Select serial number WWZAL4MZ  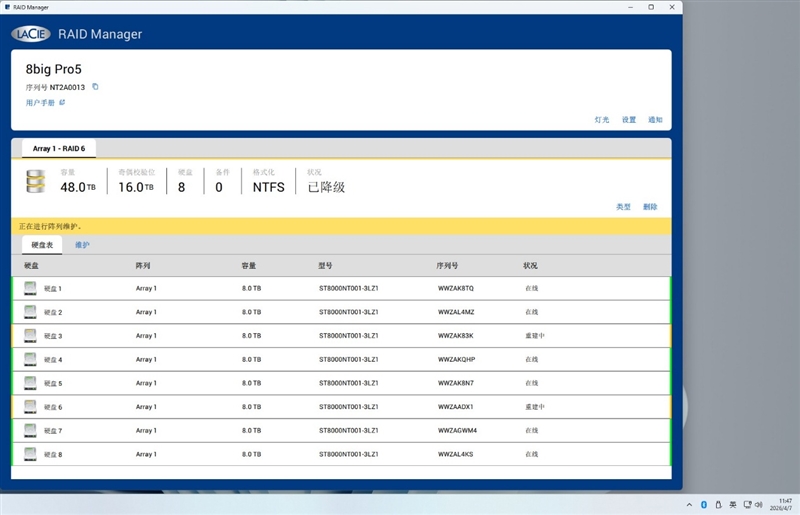point(456,312)
